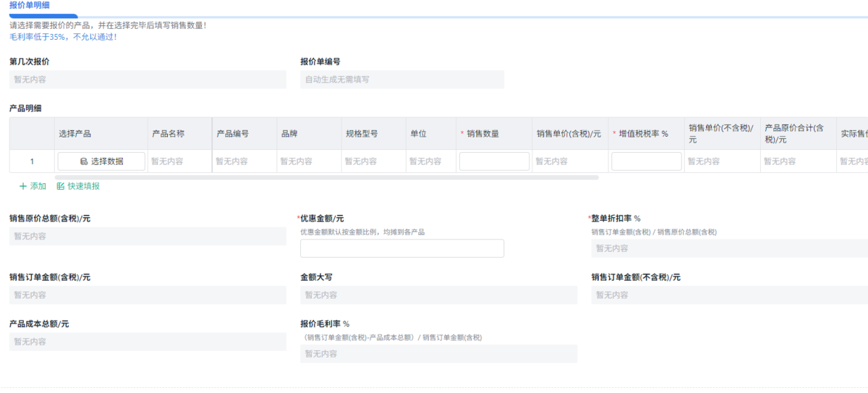Click the 优惠金额/元 input box

coord(401,248)
